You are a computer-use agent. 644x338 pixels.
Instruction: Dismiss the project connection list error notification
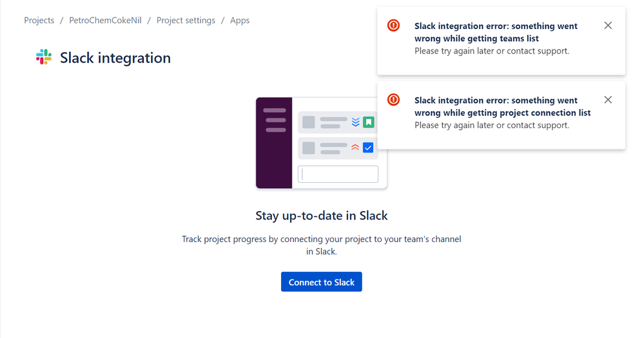coord(608,100)
